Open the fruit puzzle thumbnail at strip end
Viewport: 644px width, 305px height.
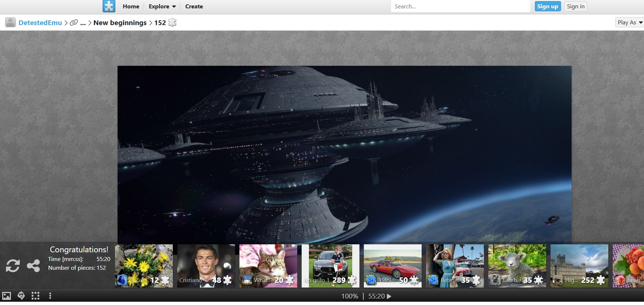tap(628, 266)
